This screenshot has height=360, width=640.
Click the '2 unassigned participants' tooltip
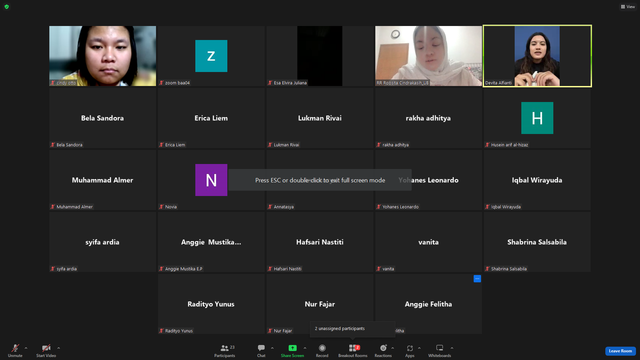[353, 329]
